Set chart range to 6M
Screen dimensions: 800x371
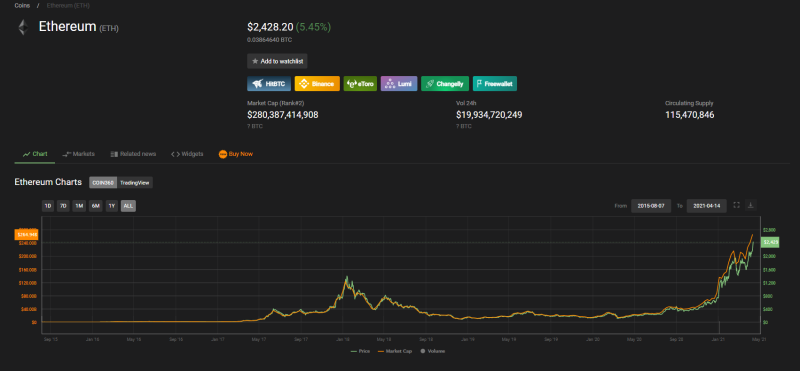95,206
